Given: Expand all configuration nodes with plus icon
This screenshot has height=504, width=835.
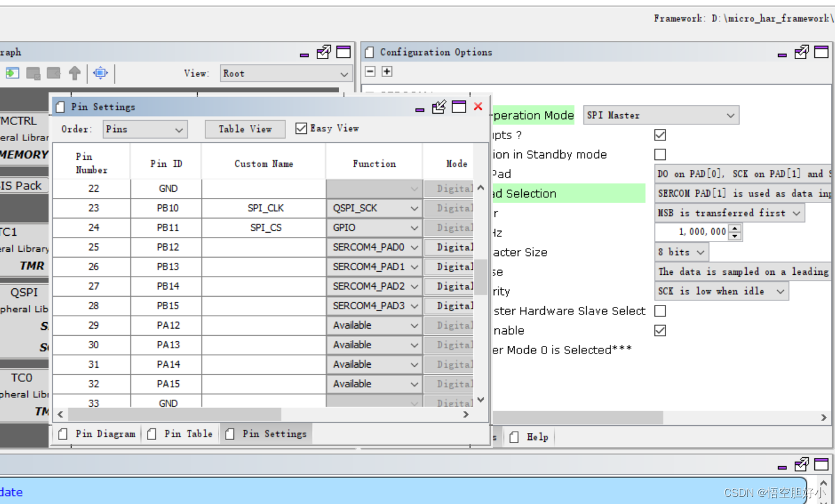Looking at the screenshot, I should (x=387, y=72).
